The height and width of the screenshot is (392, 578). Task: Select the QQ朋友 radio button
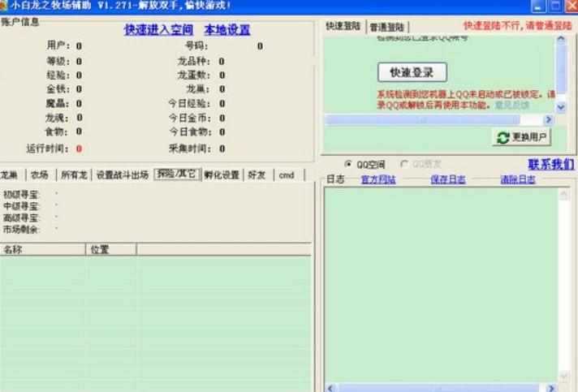(x=404, y=163)
